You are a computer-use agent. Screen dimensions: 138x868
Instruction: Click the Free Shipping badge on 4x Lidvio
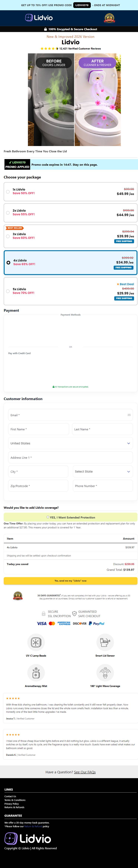coord(124,268)
